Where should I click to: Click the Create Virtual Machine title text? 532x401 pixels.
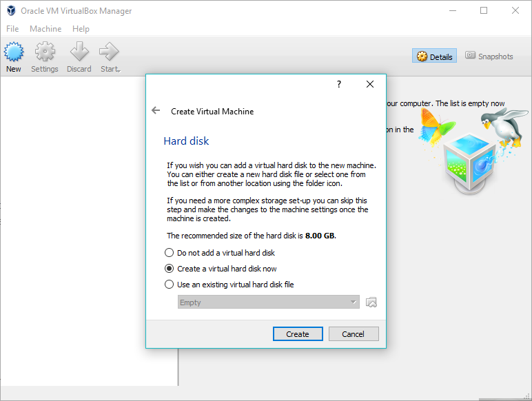(x=212, y=112)
